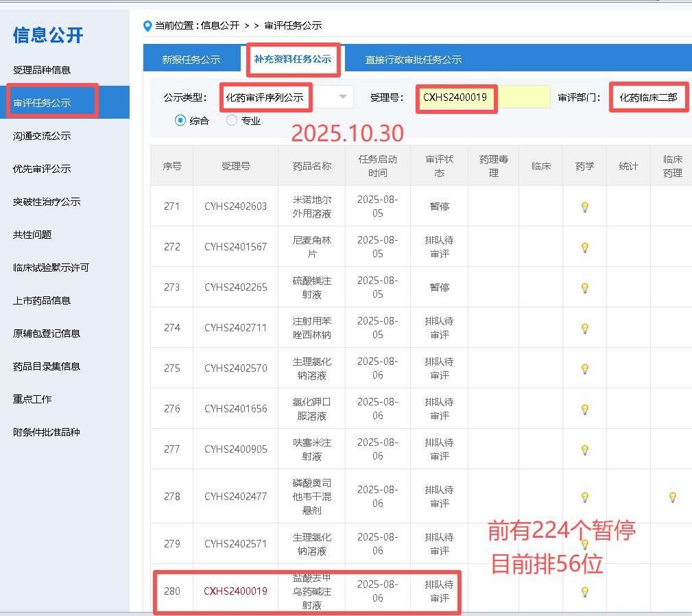Screen dimensions: 692x616
Task: Open 药品目录集信息 in sidebar
Action: (47, 366)
